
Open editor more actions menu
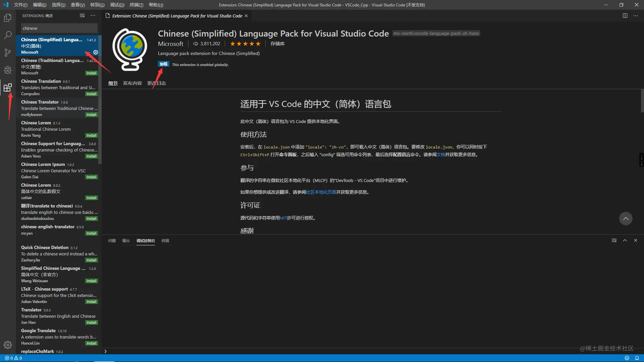coord(636,16)
